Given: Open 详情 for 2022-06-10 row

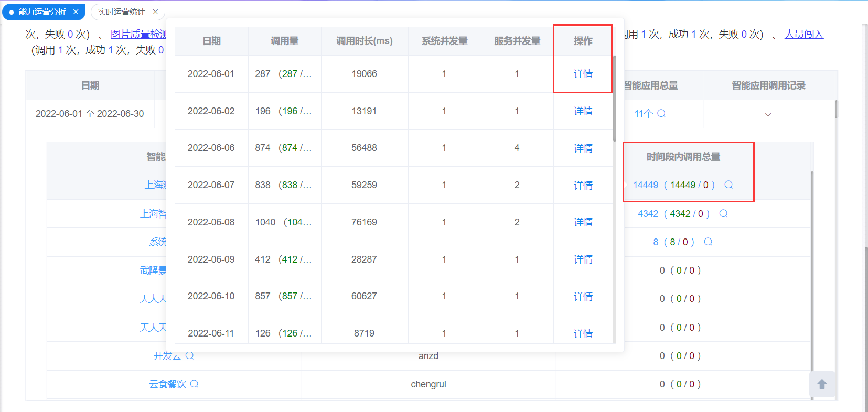Looking at the screenshot, I should pyautogui.click(x=583, y=297).
